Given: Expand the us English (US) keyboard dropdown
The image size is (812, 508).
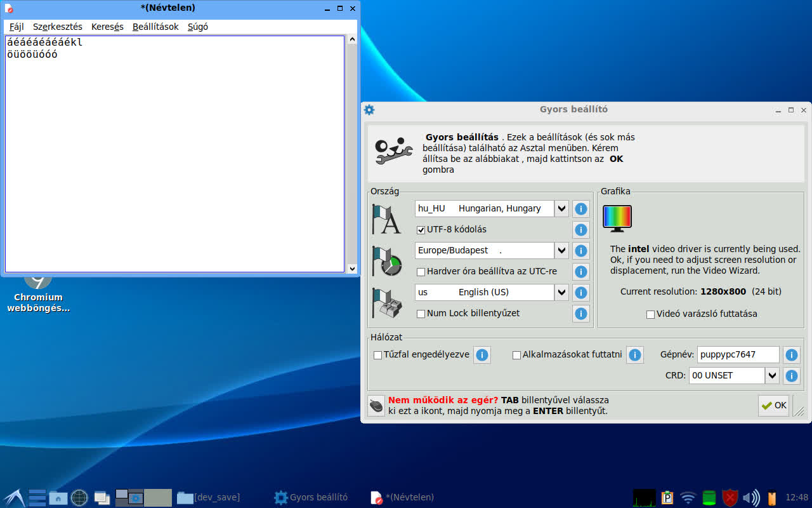Looking at the screenshot, I should (x=561, y=293).
